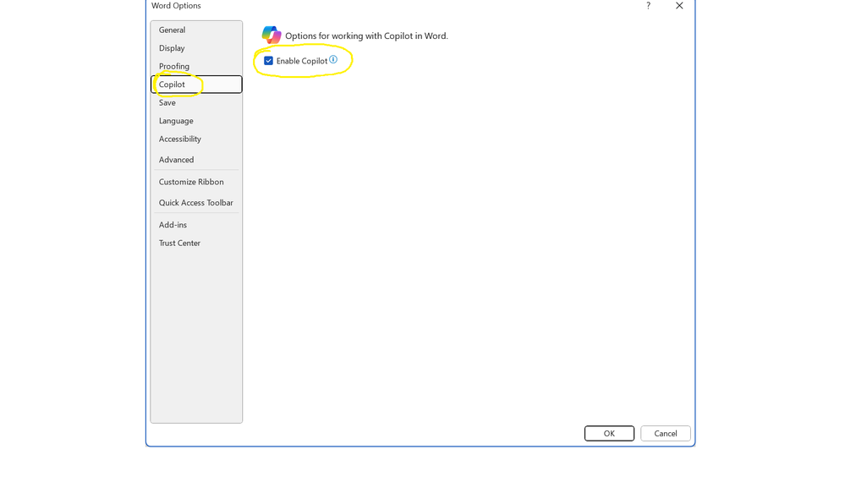Open Trust Center settings
Viewport: 845px width, 504px height.
(196, 243)
